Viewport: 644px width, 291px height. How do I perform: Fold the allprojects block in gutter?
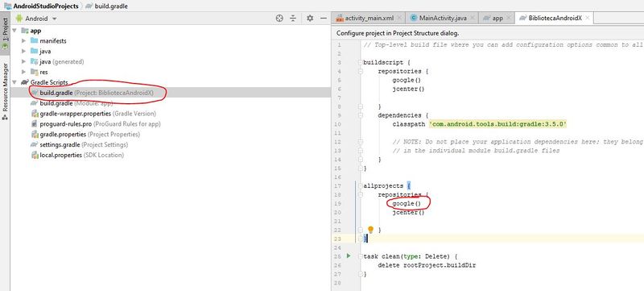tap(360, 185)
